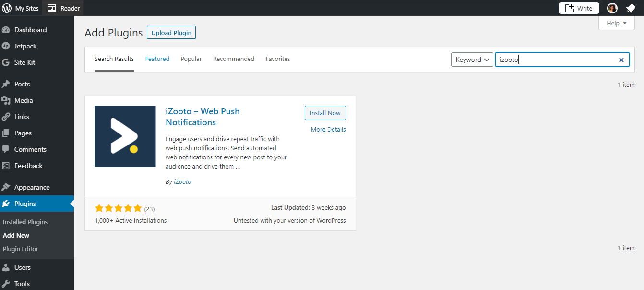Open the Dashboard menu label
This screenshot has height=290, width=644.
click(31, 30)
